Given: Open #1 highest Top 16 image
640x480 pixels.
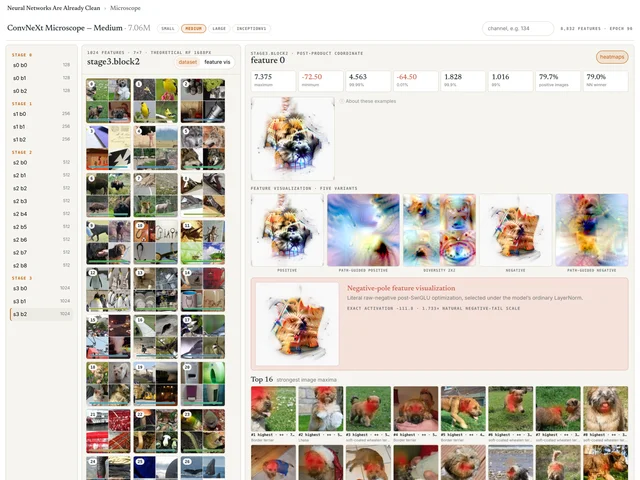Looking at the screenshot, I should (273, 409).
